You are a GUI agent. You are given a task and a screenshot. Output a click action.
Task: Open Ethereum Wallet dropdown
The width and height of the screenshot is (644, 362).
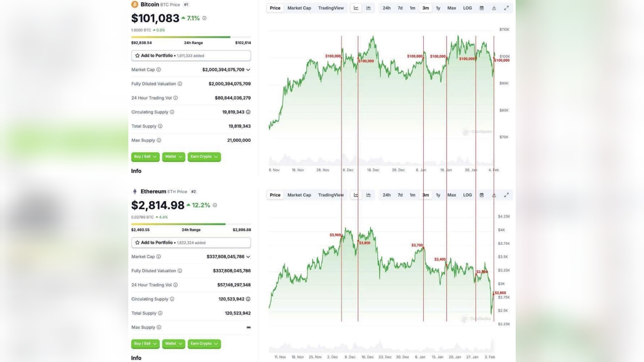click(174, 344)
